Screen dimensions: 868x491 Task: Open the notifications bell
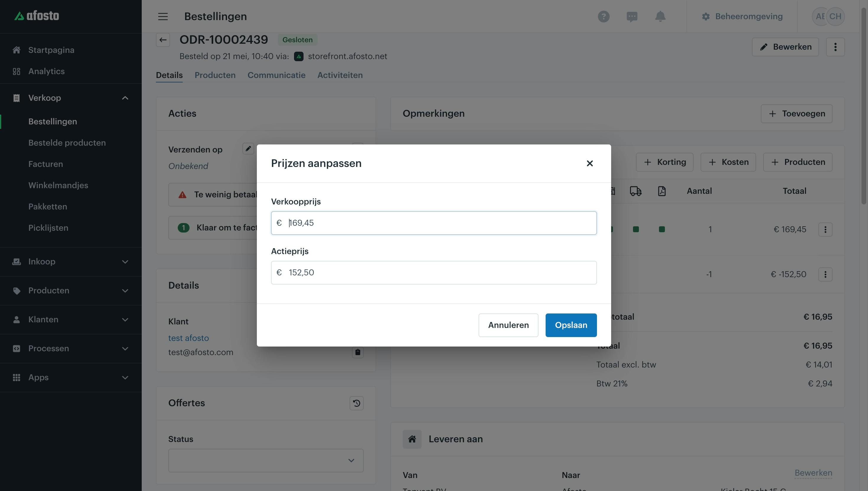[x=660, y=16]
